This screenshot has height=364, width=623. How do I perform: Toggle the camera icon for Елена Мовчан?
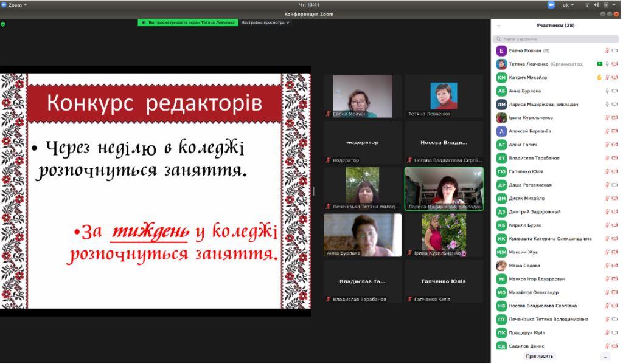click(x=614, y=50)
